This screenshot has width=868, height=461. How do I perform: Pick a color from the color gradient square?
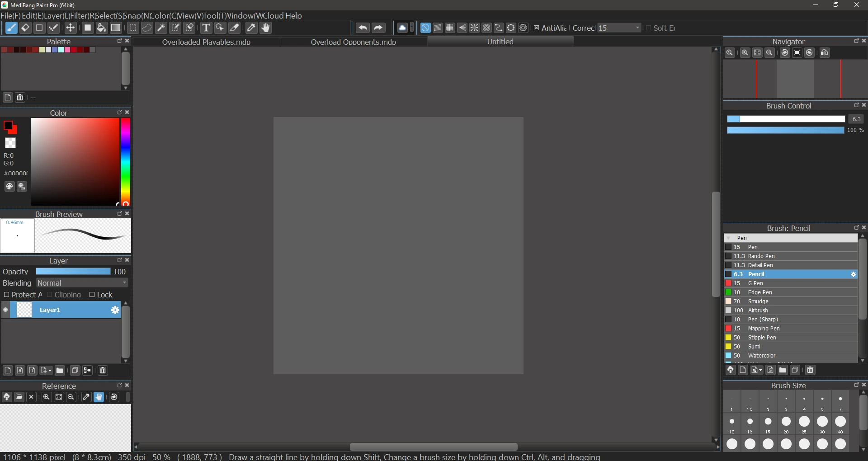coord(75,161)
